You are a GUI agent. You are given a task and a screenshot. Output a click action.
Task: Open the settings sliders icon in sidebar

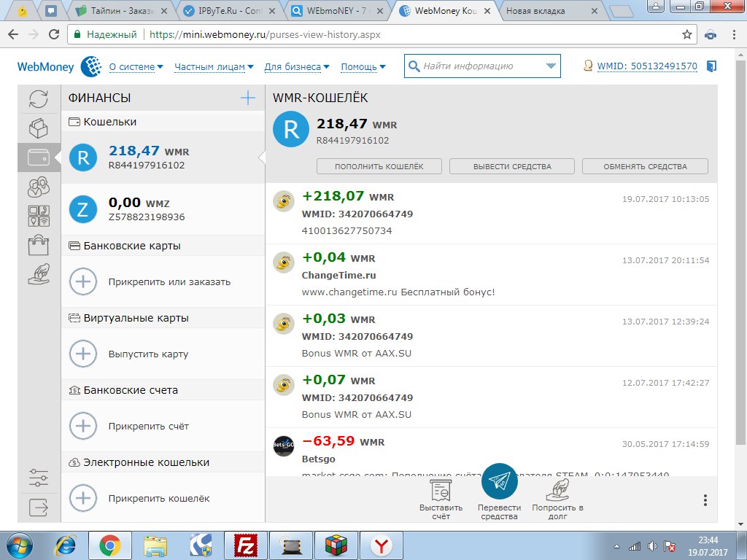39,478
